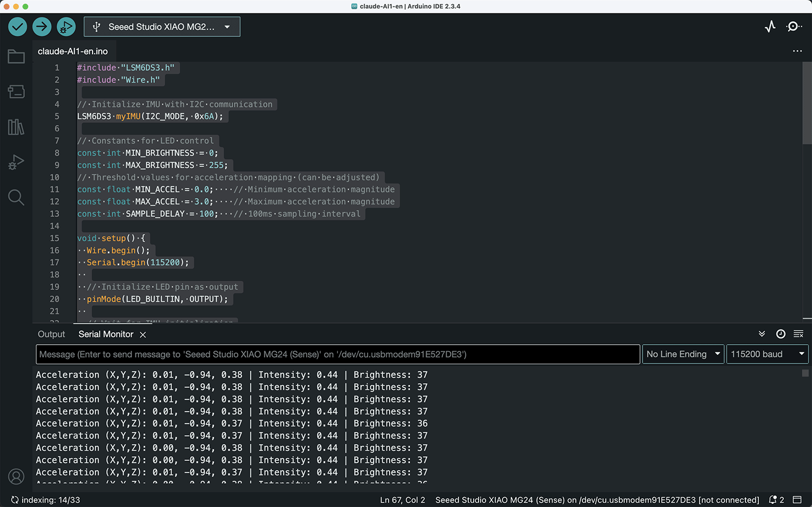
Task: Click line number 1 in the gutter
Action: coord(57,68)
